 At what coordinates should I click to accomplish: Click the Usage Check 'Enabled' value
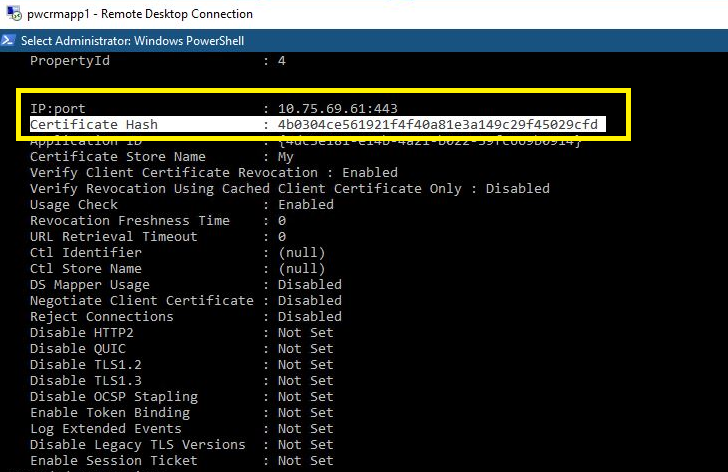click(306, 205)
